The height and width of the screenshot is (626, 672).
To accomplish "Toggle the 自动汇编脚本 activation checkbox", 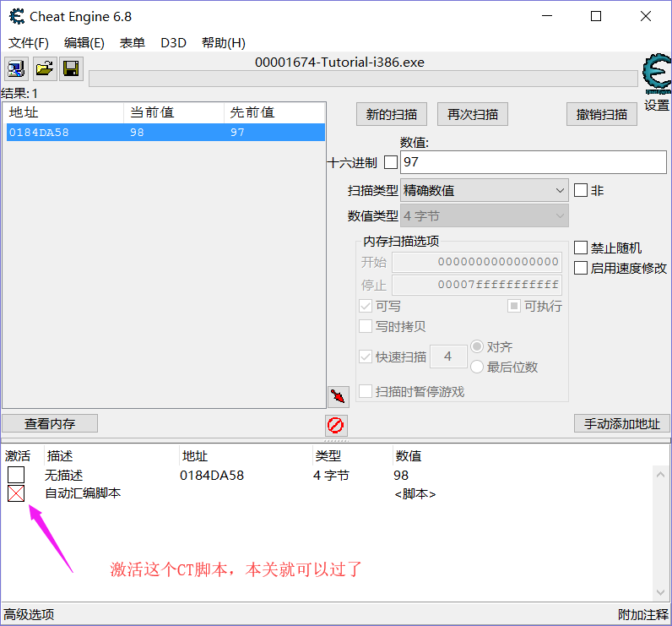I will [x=16, y=493].
